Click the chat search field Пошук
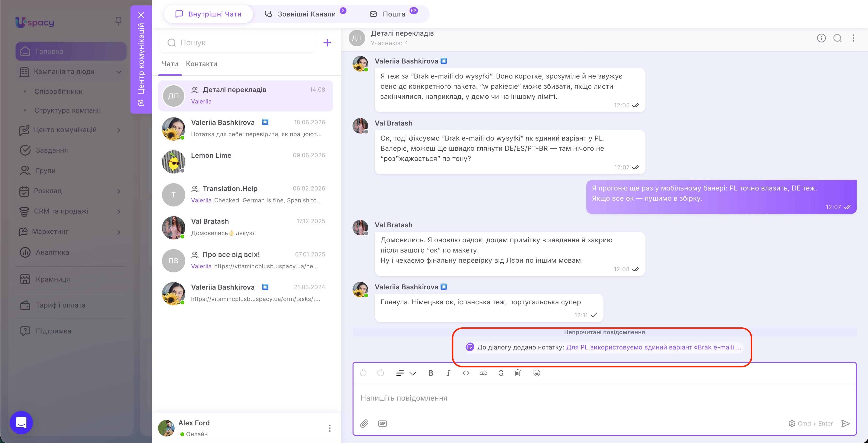This screenshot has height=443, width=868. coord(237,42)
